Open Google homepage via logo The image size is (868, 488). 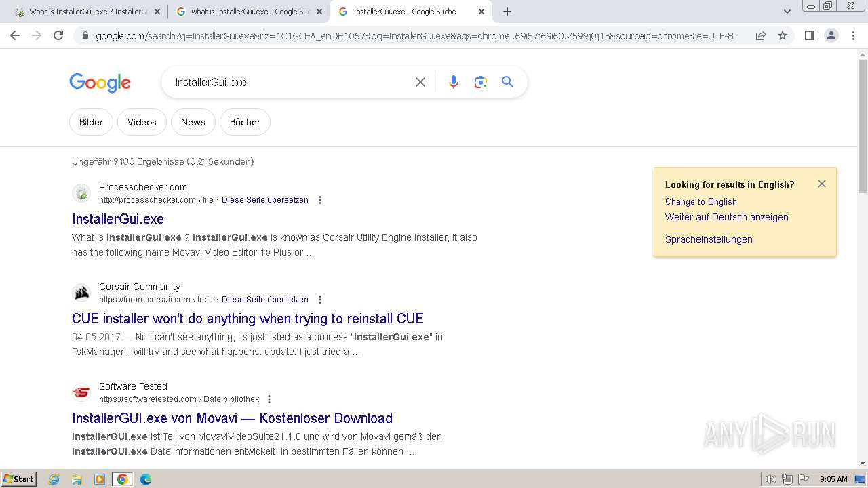tap(100, 83)
